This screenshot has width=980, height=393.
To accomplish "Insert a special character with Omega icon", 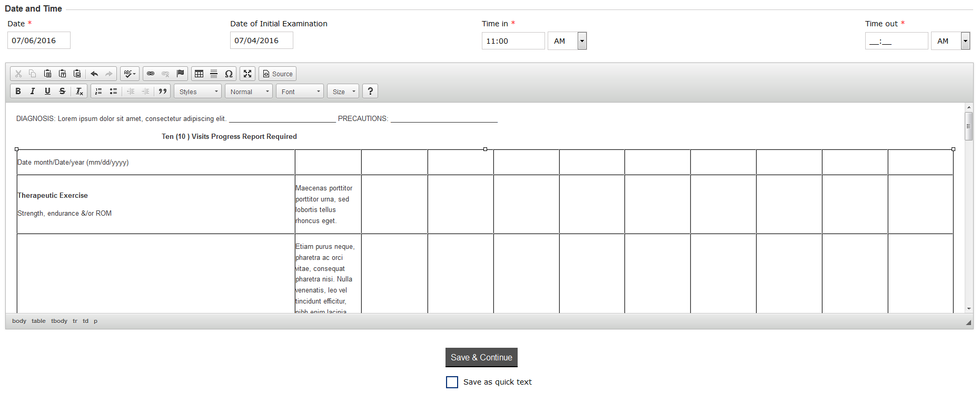I will point(229,74).
